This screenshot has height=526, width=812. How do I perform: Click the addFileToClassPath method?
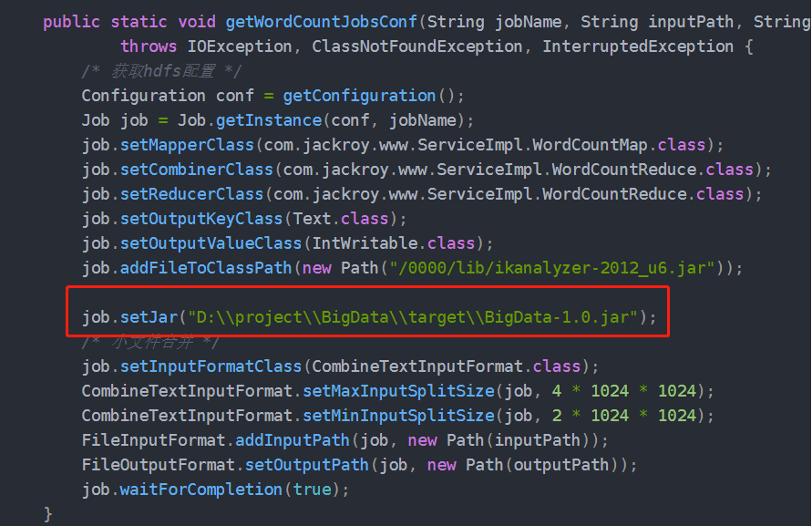pyautogui.click(x=206, y=268)
